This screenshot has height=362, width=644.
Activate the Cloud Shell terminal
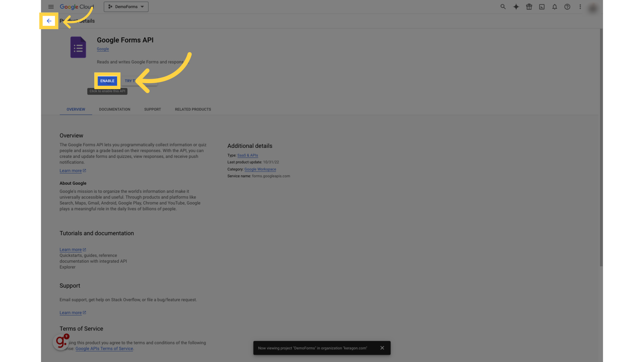(x=541, y=7)
